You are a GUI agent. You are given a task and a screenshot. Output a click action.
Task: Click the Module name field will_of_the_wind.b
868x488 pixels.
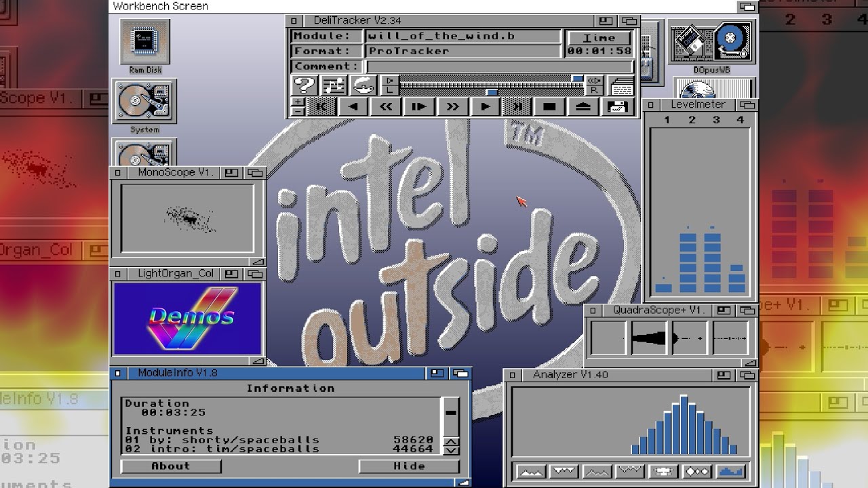(463, 36)
